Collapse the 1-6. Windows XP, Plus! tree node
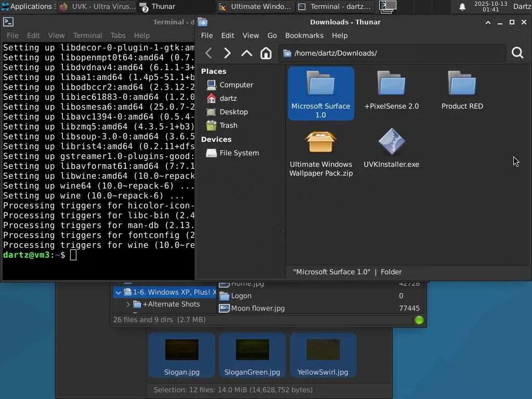 [x=118, y=292]
